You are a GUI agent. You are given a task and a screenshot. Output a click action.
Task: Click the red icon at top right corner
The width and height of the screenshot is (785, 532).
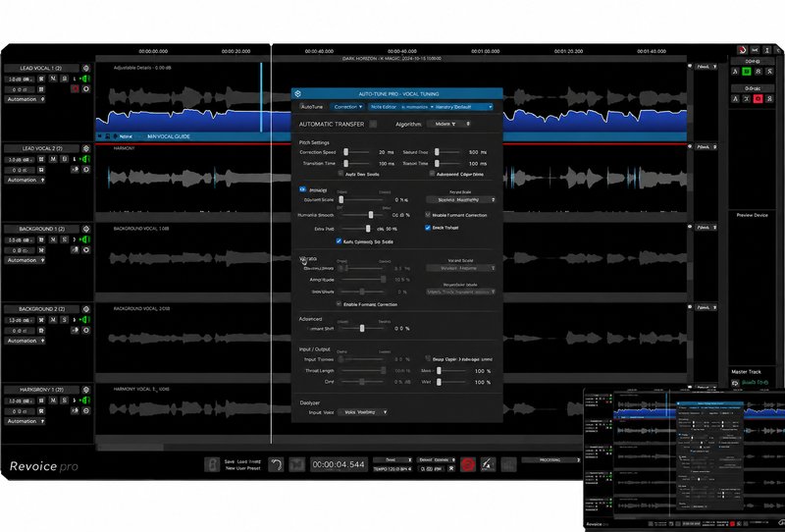pyautogui.click(x=742, y=50)
